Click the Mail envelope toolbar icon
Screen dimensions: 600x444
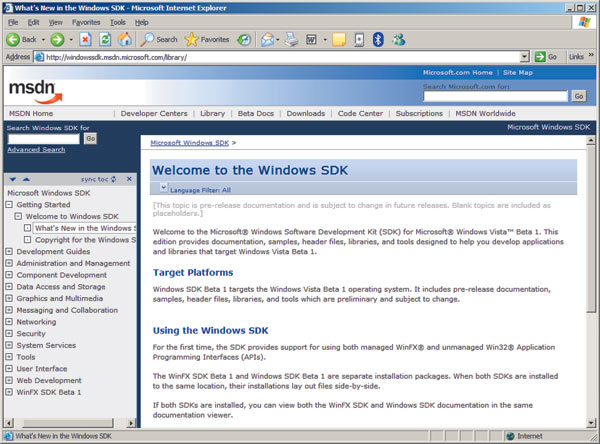(267, 39)
